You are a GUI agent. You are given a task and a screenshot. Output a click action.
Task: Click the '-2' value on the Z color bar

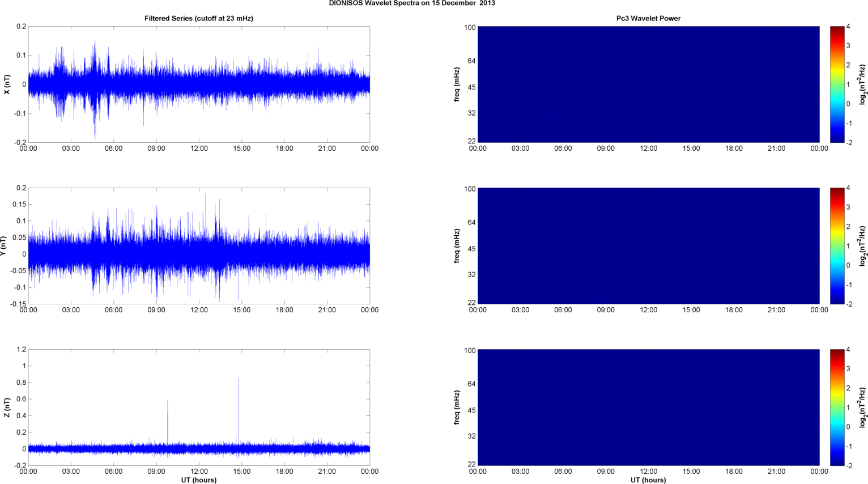[x=849, y=466]
